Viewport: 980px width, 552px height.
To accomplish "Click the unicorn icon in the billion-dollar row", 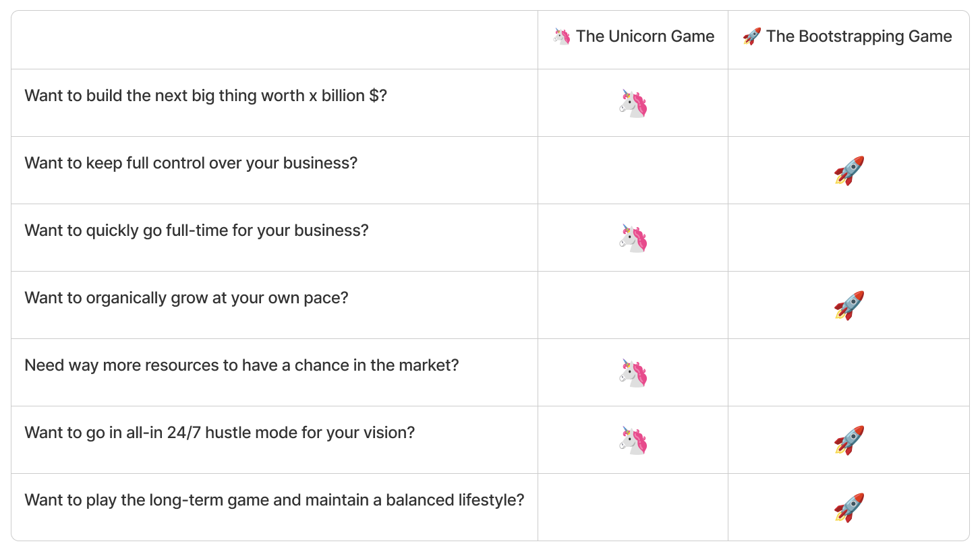I will 633,103.
